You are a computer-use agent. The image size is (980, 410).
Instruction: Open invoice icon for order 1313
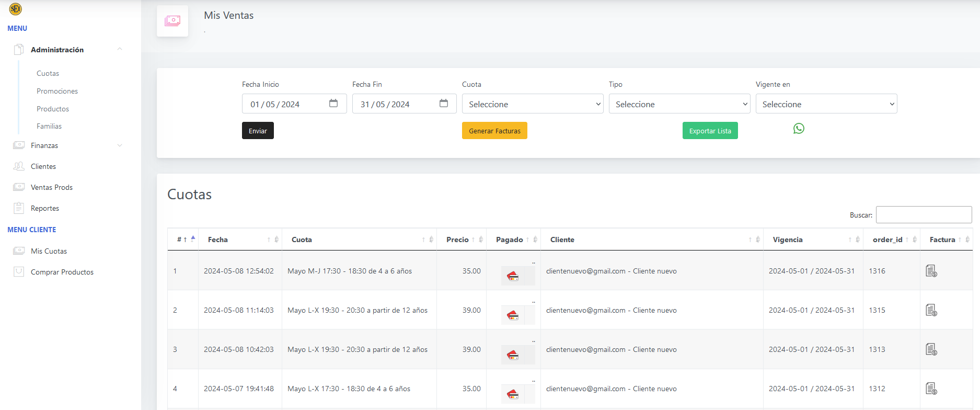click(x=931, y=349)
